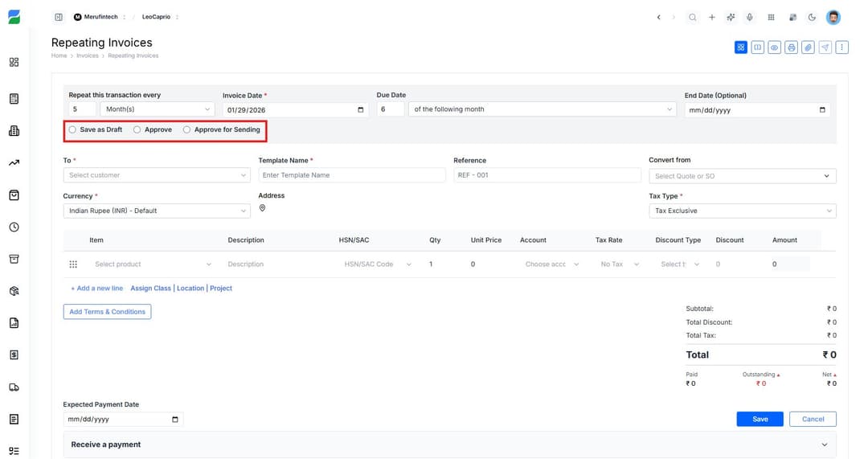The width and height of the screenshot is (868, 459).
Task: Open the dollar receipt icon in sidebar
Action: [14, 355]
